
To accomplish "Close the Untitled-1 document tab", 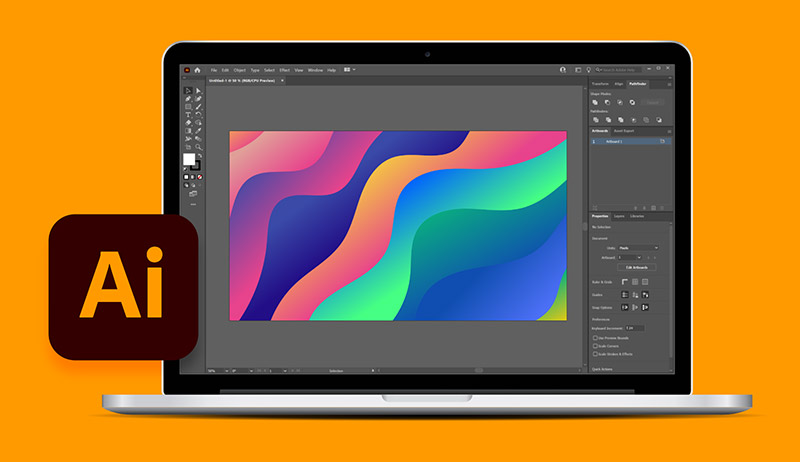I will coord(282,81).
